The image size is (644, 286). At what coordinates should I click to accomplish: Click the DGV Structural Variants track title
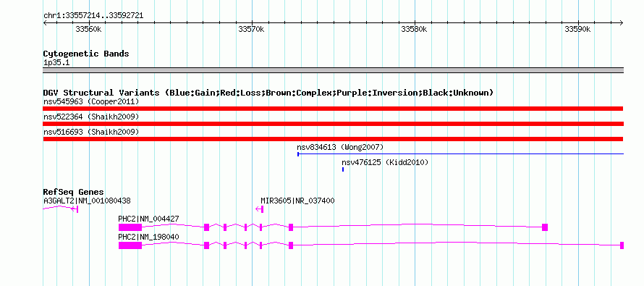pos(268,93)
